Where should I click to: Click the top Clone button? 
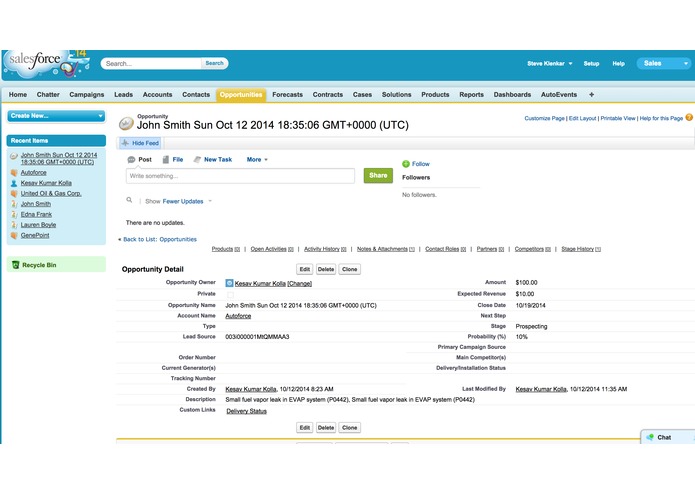[350, 269]
